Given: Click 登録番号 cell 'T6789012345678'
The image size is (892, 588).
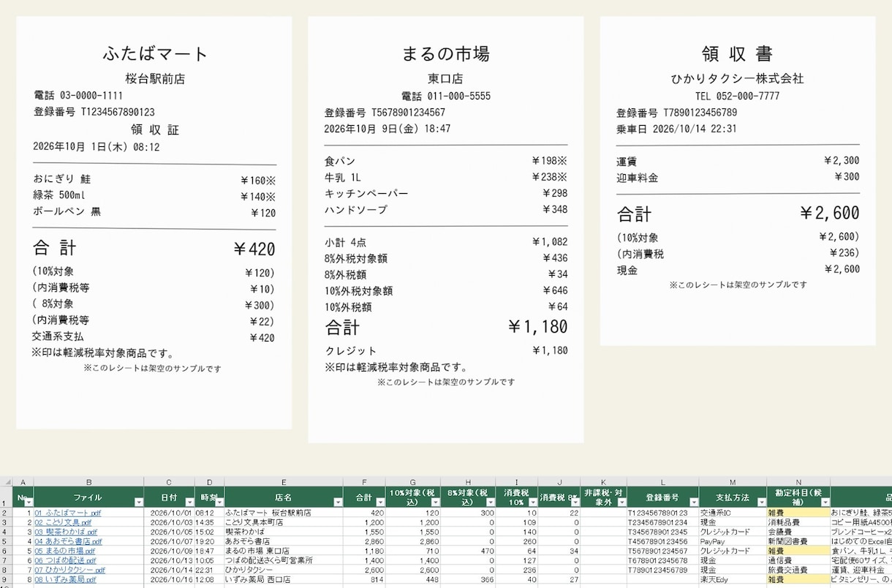Looking at the screenshot, I should coord(662,561).
